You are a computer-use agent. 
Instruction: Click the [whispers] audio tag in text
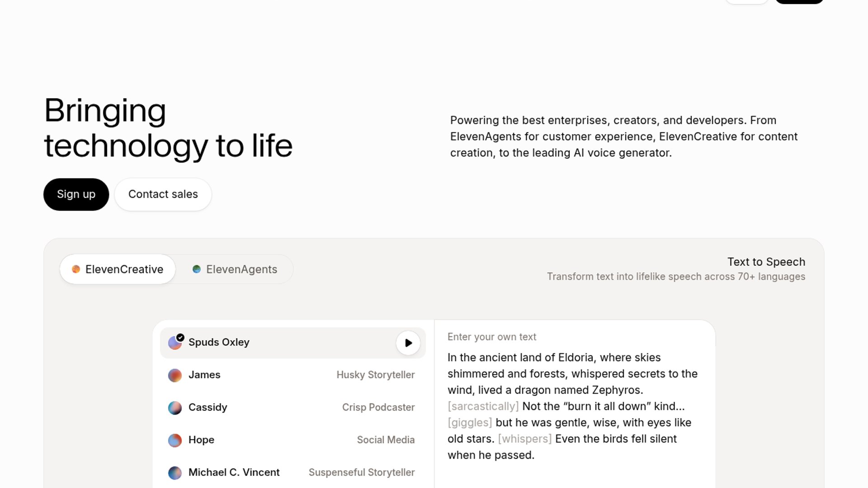(x=524, y=439)
